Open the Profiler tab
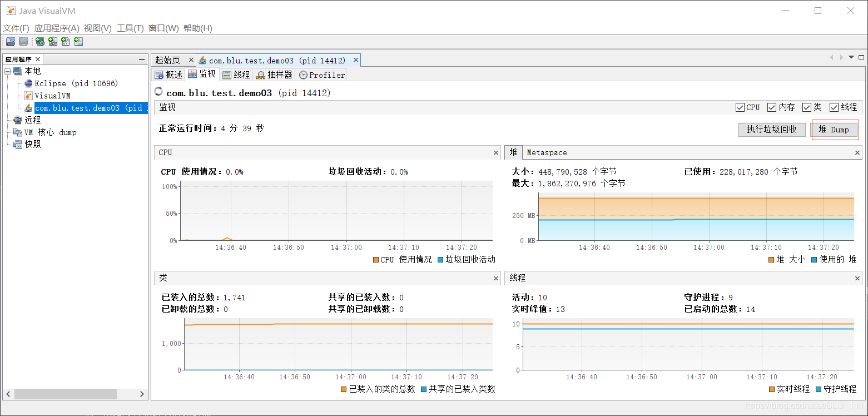 click(322, 75)
